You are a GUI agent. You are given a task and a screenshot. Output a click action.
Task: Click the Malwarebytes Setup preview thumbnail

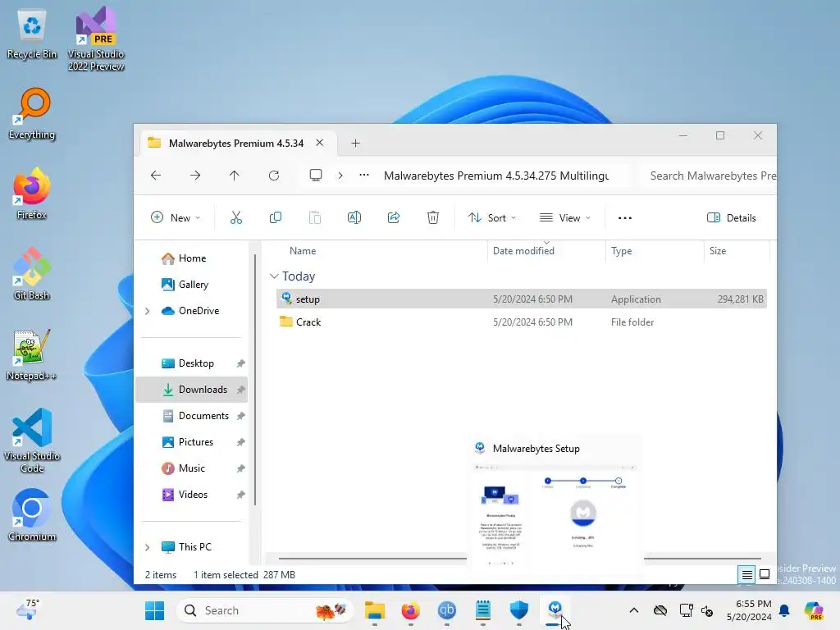555,505
